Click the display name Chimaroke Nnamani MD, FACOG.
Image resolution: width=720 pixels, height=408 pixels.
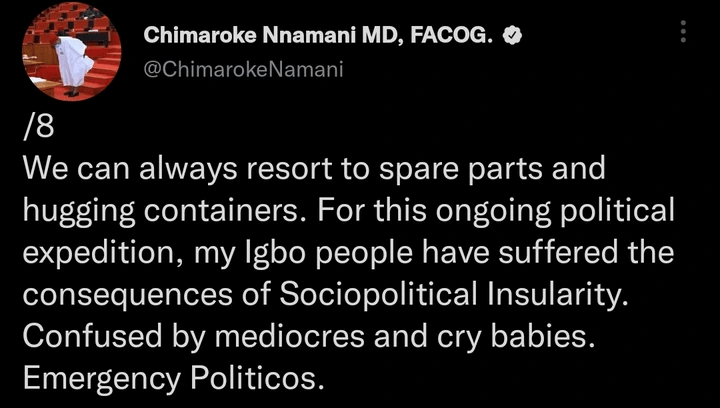(x=321, y=35)
